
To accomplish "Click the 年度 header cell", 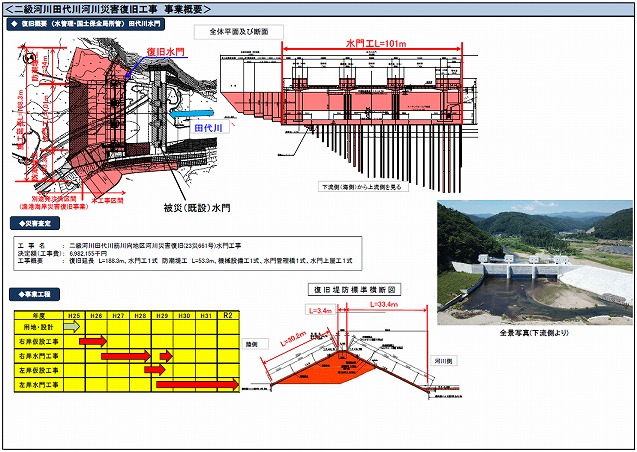I will click(39, 315).
